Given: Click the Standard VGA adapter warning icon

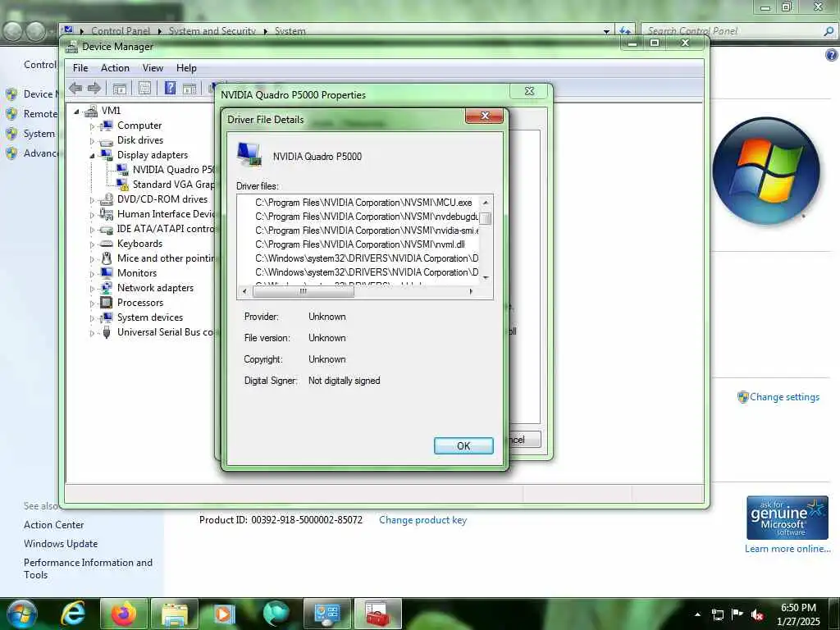Looking at the screenshot, I should click(x=122, y=185).
